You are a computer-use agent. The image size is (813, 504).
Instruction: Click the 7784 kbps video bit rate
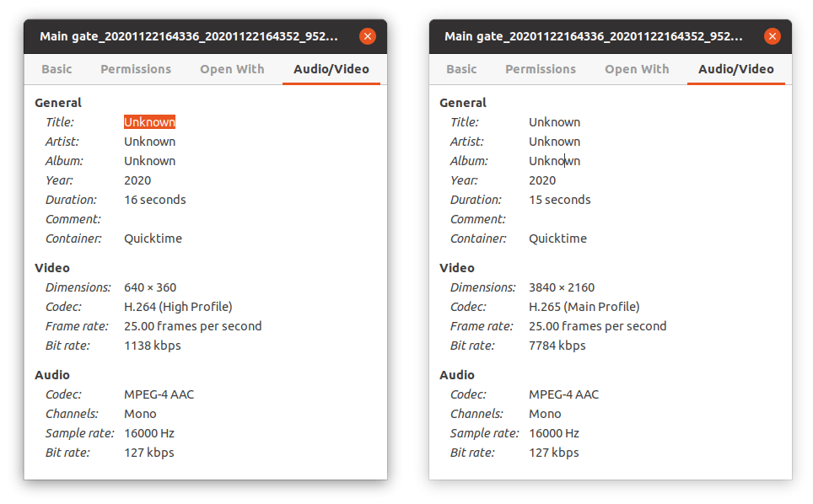coord(557,346)
